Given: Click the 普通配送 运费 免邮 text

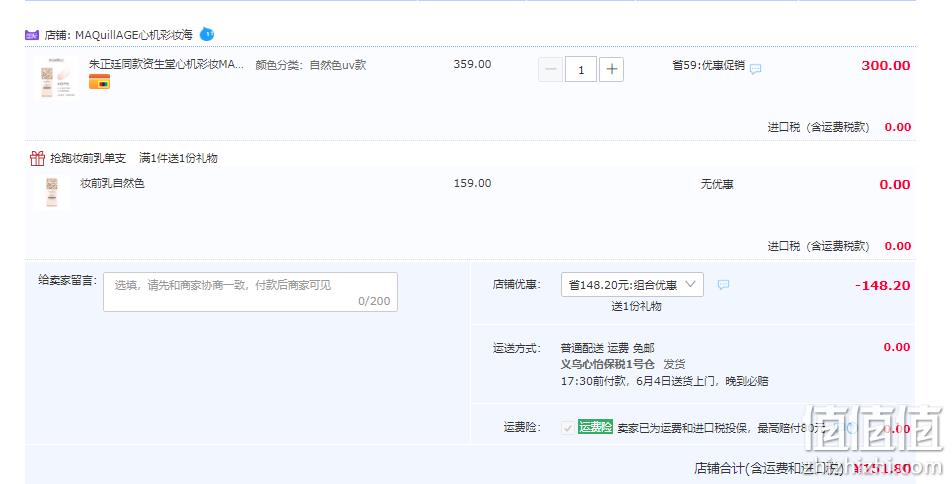Looking at the screenshot, I should (607, 348).
